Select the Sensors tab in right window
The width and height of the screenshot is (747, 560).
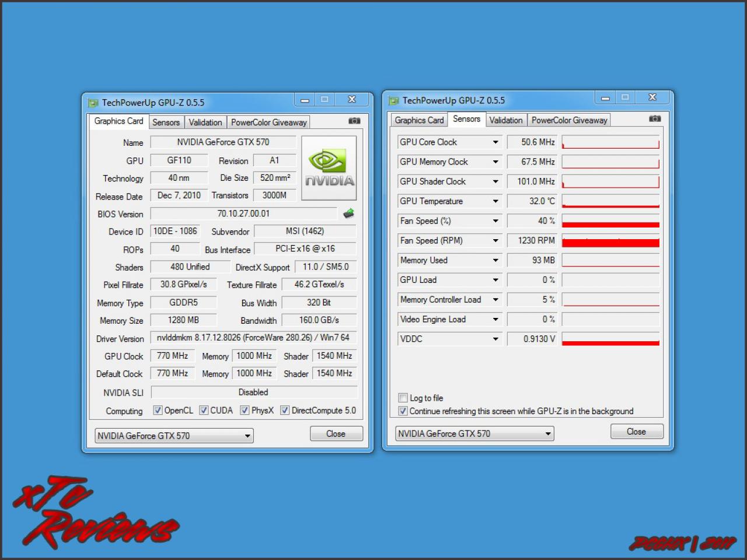466,119
